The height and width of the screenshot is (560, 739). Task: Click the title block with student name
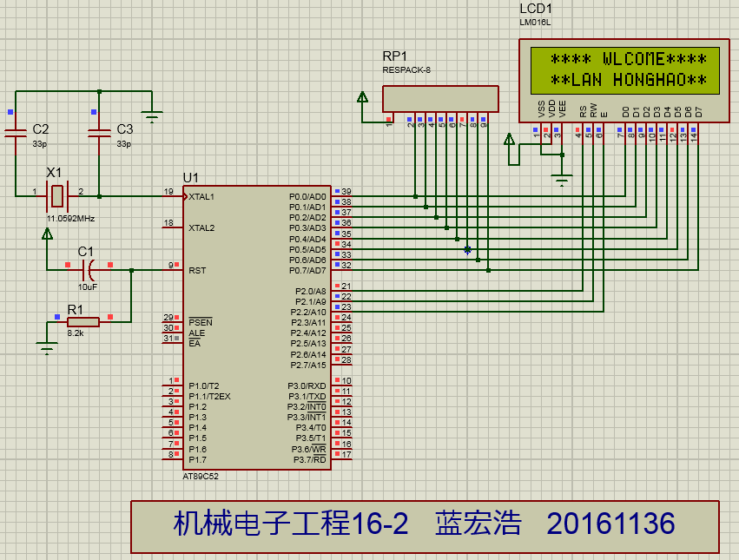(x=425, y=526)
